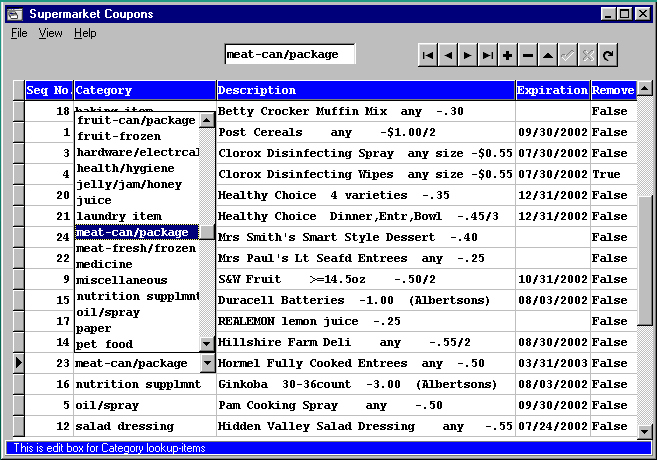Screen dimensions: 657x460
Task: Click the Healthy Choice 4 varieties description
Action: pos(366,195)
